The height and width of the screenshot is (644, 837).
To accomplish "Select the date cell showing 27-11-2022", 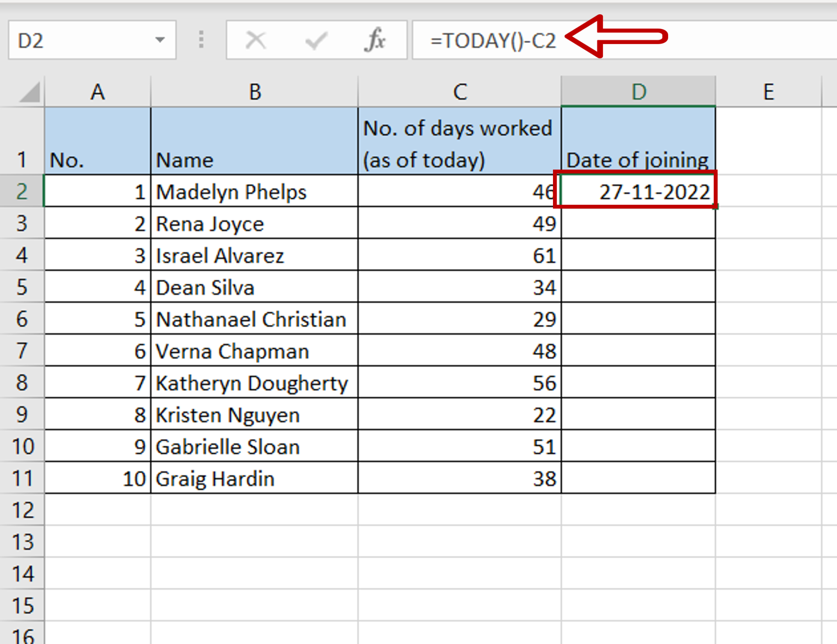I will [x=638, y=191].
